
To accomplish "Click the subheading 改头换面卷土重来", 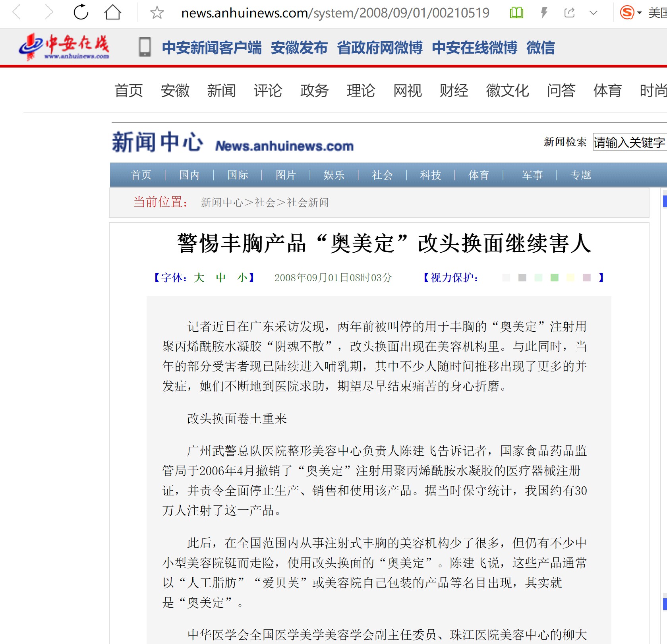I will [237, 418].
